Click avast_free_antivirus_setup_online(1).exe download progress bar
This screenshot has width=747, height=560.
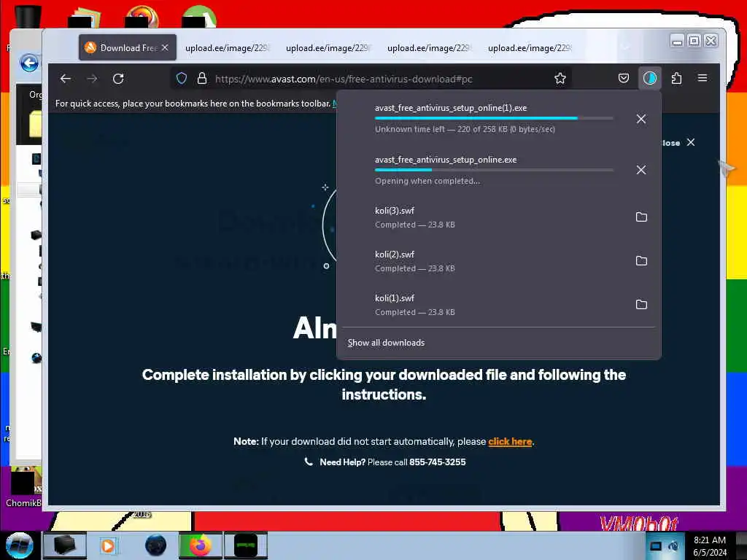494,118
